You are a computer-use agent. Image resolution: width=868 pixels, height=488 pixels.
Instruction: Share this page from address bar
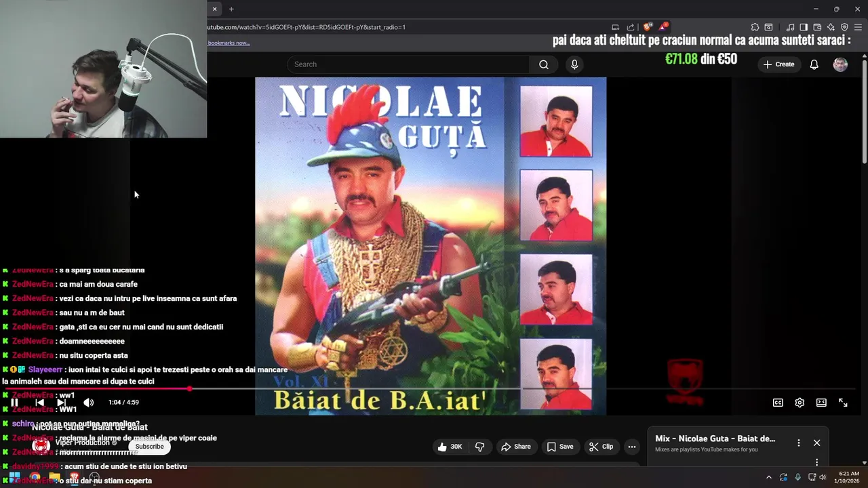coord(631,27)
